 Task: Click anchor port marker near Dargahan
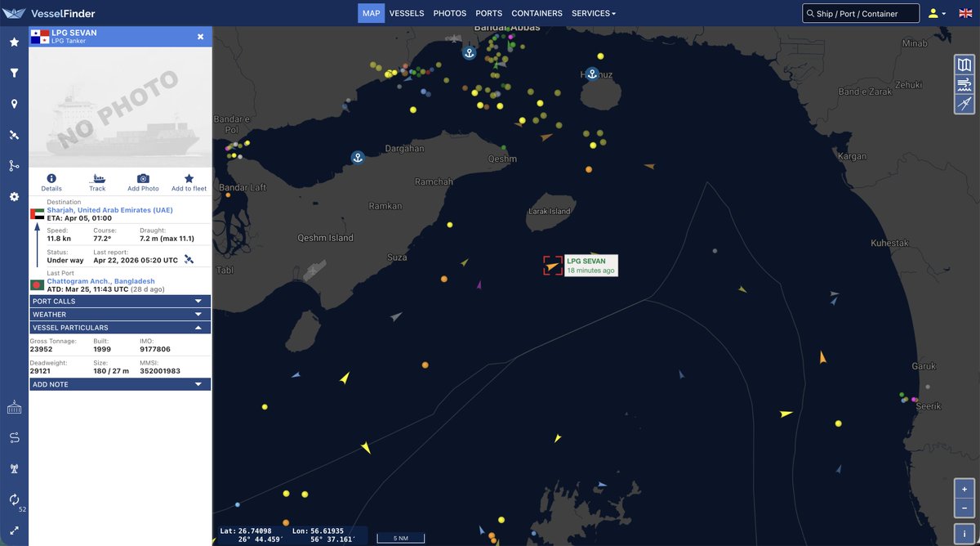357,158
